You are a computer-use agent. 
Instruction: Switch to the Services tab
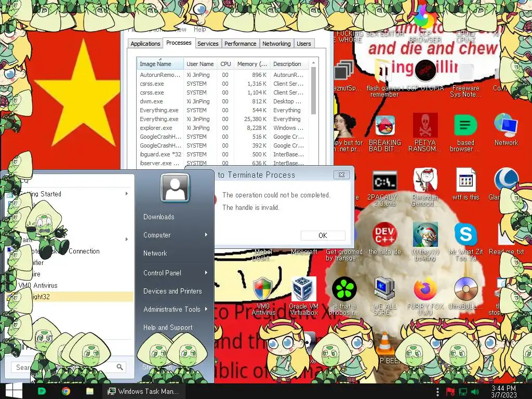[208, 44]
